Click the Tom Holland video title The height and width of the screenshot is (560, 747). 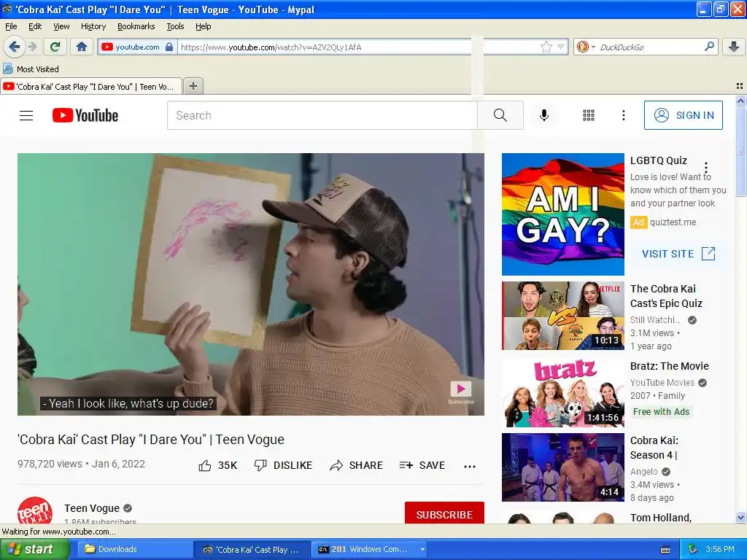[x=661, y=518]
